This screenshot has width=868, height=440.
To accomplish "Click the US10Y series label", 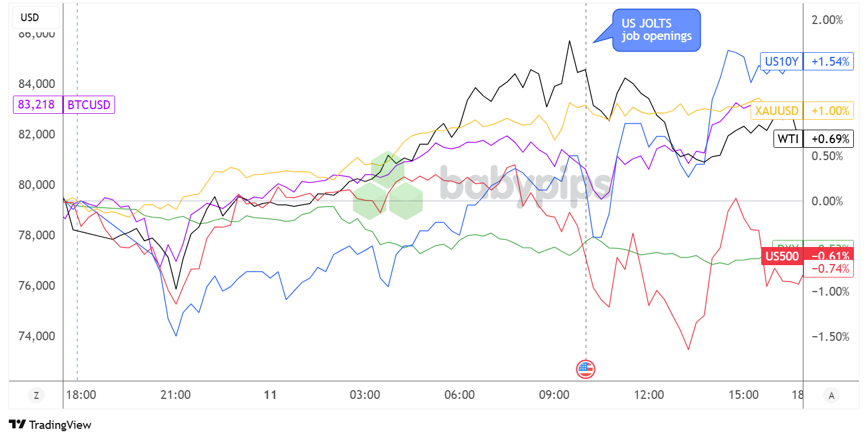I will pyautogui.click(x=782, y=61).
